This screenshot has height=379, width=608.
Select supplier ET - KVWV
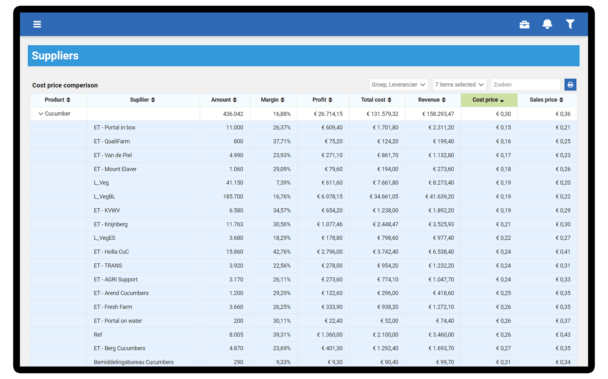tap(107, 210)
